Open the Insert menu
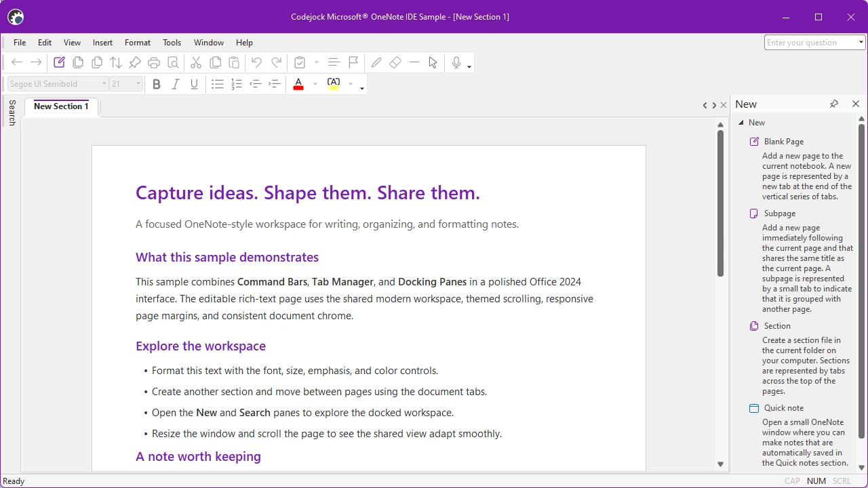Screen dimensions: 868x488 coord(102,43)
